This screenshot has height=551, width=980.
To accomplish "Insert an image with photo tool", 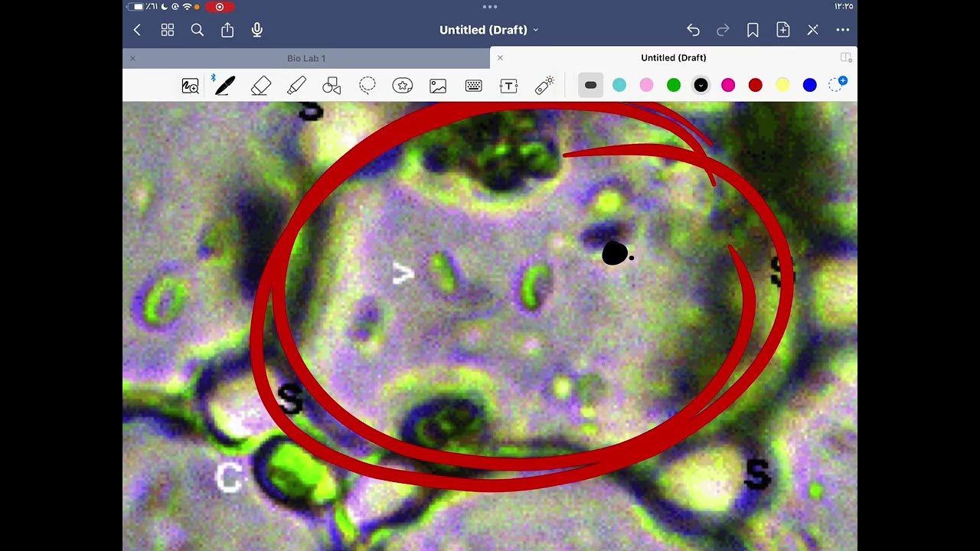I will [x=438, y=86].
